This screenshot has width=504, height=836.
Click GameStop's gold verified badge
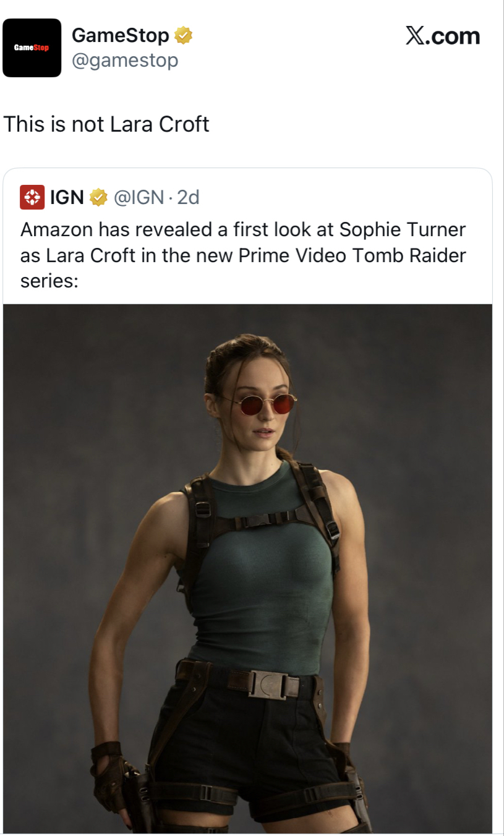[183, 36]
